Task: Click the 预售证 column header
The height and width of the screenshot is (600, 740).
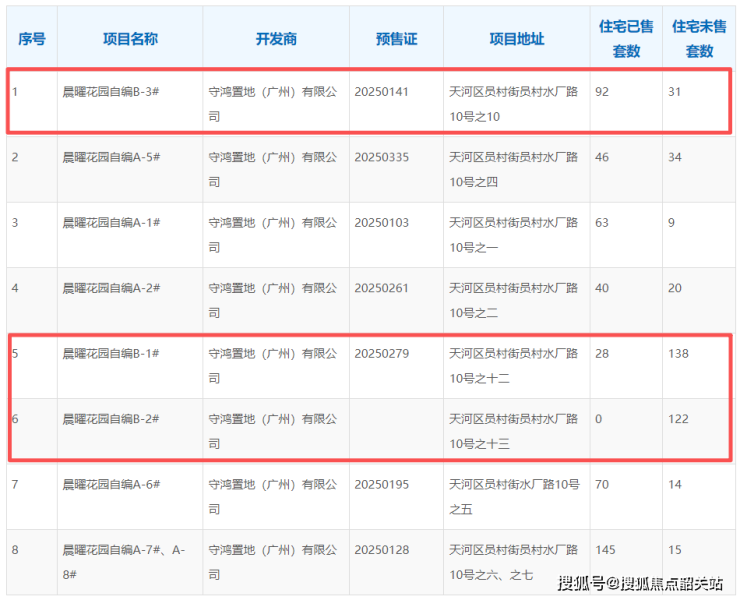Action: 396,39
